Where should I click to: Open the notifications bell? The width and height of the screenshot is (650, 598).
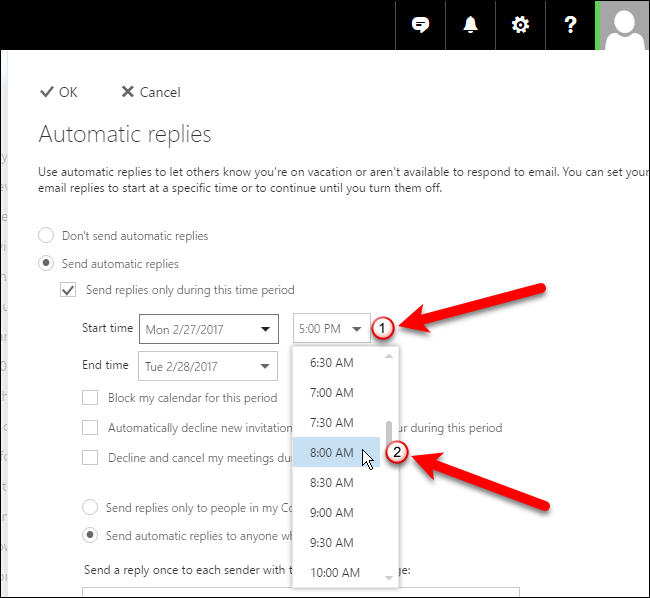click(470, 25)
